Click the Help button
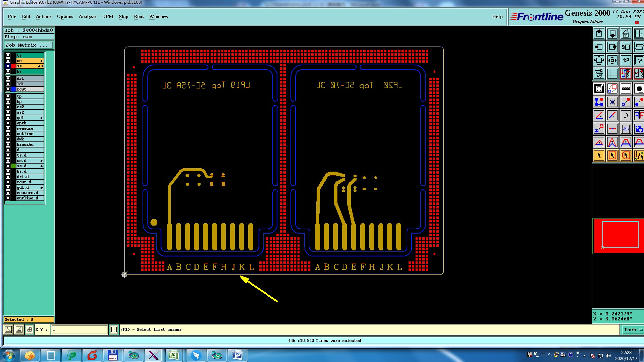The height and width of the screenshot is (362, 644). 497,16
